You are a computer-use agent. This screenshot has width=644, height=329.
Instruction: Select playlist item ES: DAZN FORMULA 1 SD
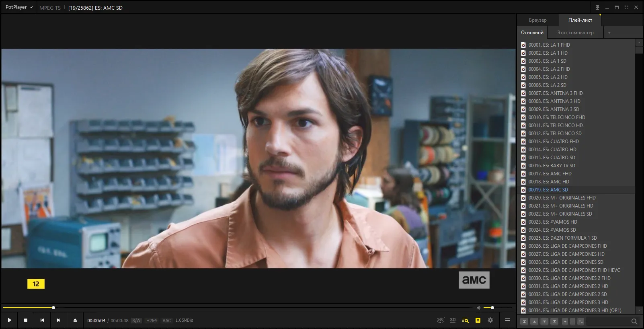click(576, 238)
